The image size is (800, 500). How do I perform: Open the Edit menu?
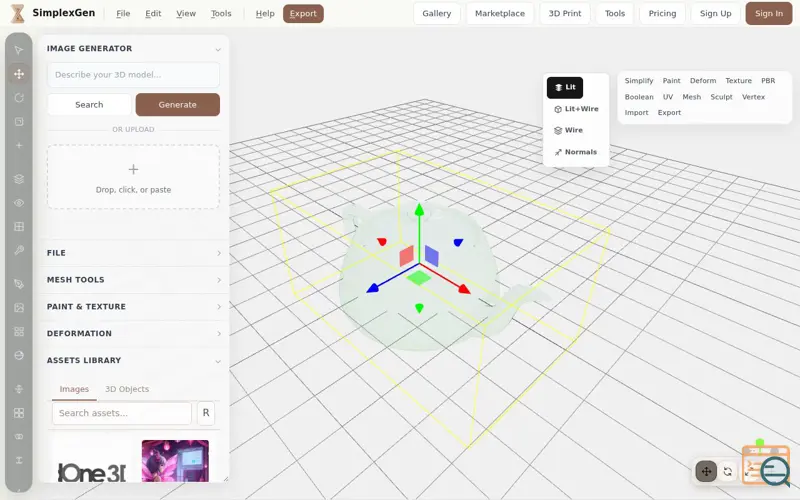click(153, 14)
